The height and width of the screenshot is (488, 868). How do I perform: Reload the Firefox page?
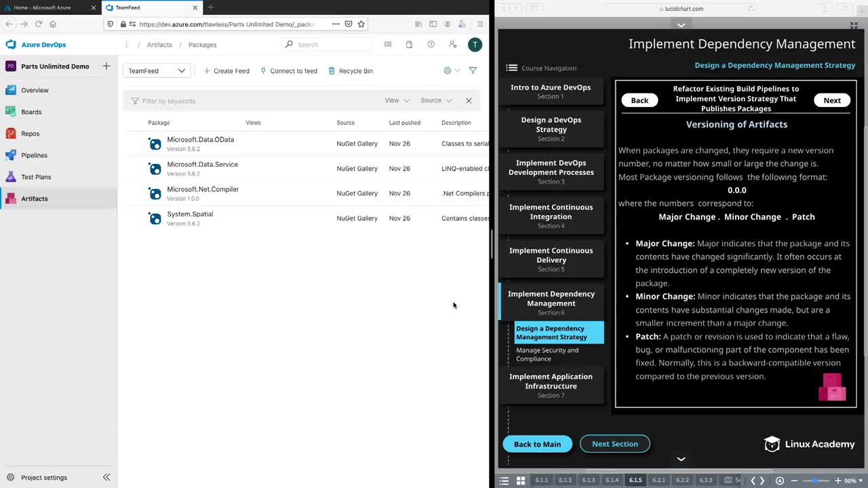[38, 24]
